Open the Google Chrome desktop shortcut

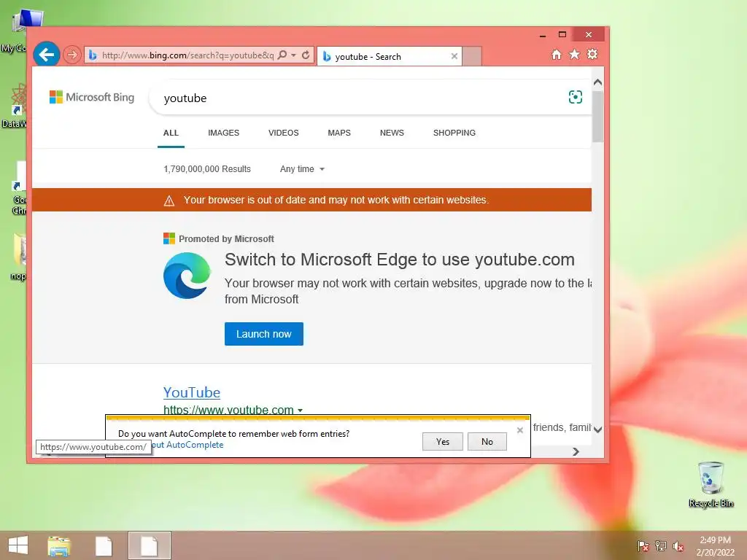tap(19, 188)
